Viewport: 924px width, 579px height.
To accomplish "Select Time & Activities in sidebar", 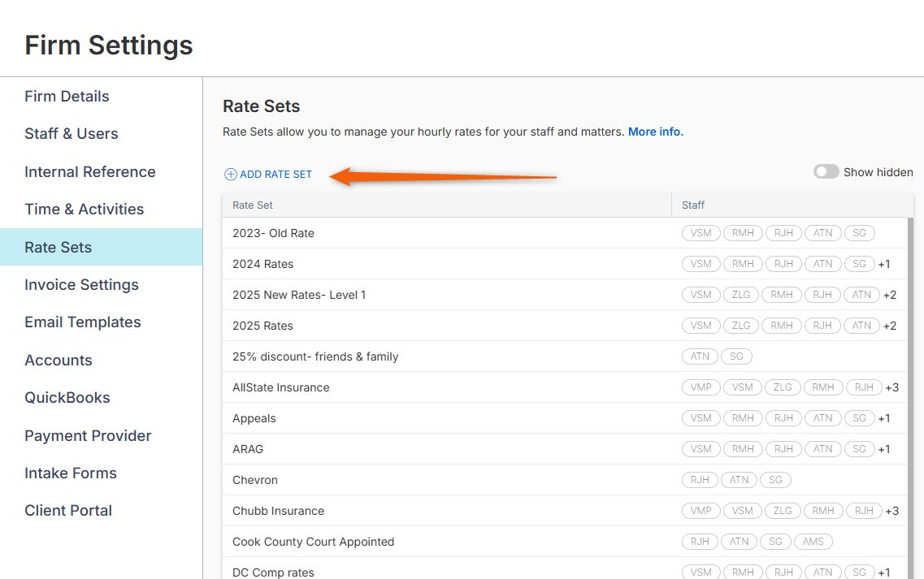I will click(x=84, y=210).
